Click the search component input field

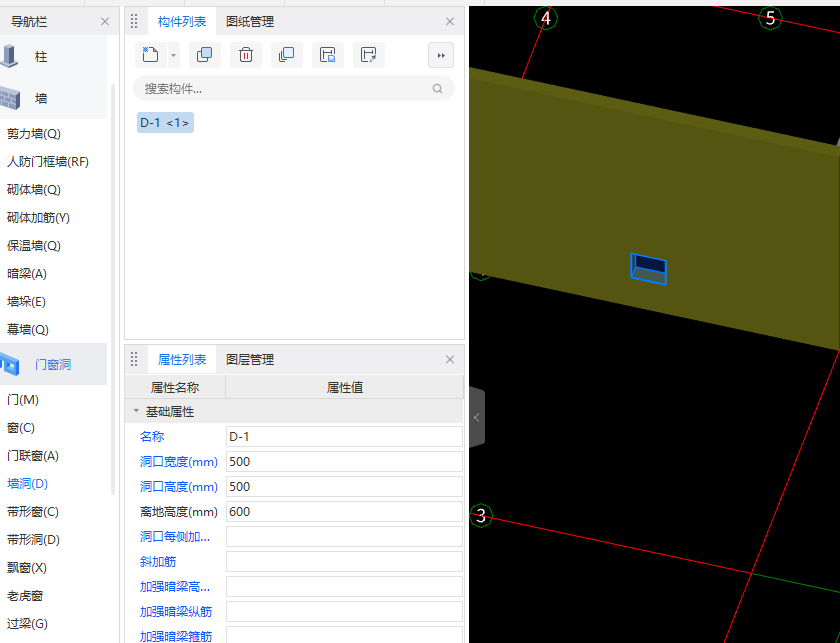tap(294, 88)
